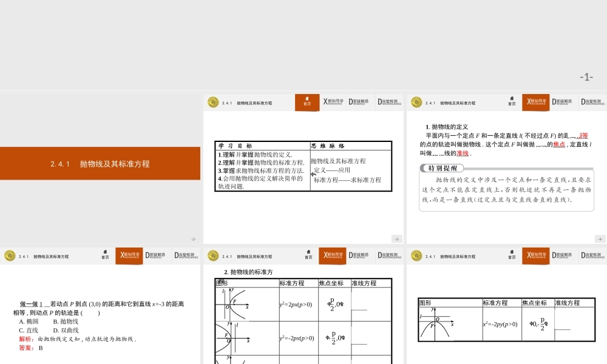
Task: Click the red 答案 label
Action: (x=26, y=348)
